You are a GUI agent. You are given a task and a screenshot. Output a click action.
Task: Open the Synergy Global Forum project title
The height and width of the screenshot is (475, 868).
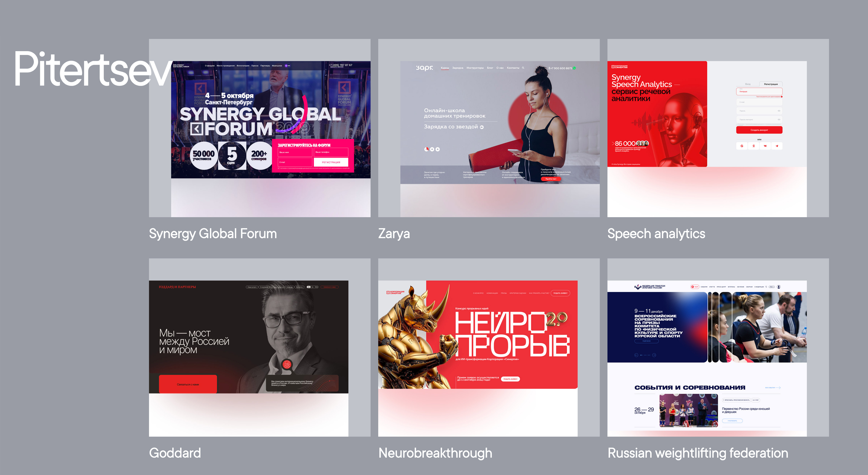[213, 234]
